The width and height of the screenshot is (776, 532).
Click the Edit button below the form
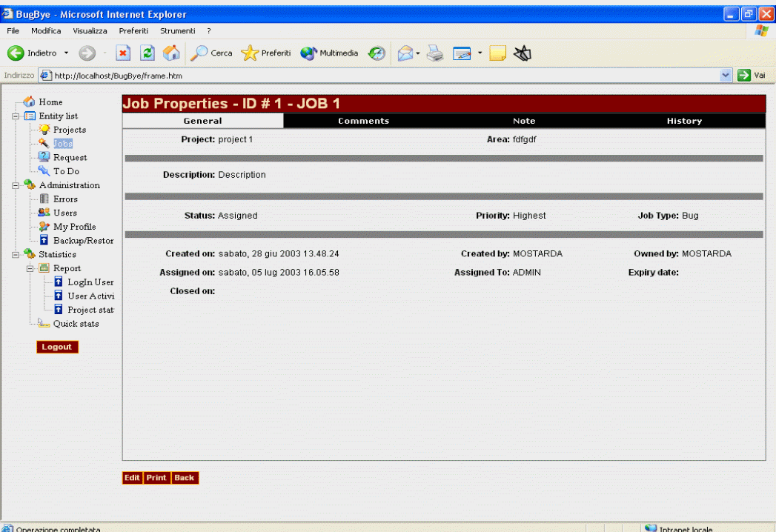point(132,478)
